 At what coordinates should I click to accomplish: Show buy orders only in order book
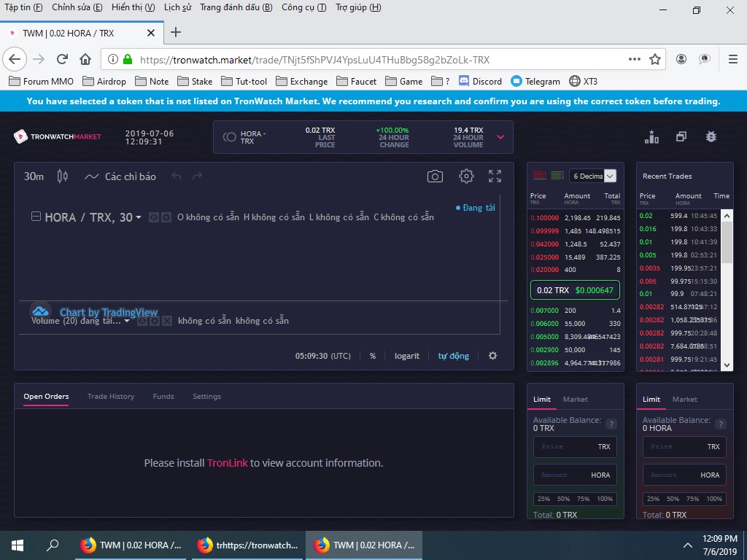557,176
